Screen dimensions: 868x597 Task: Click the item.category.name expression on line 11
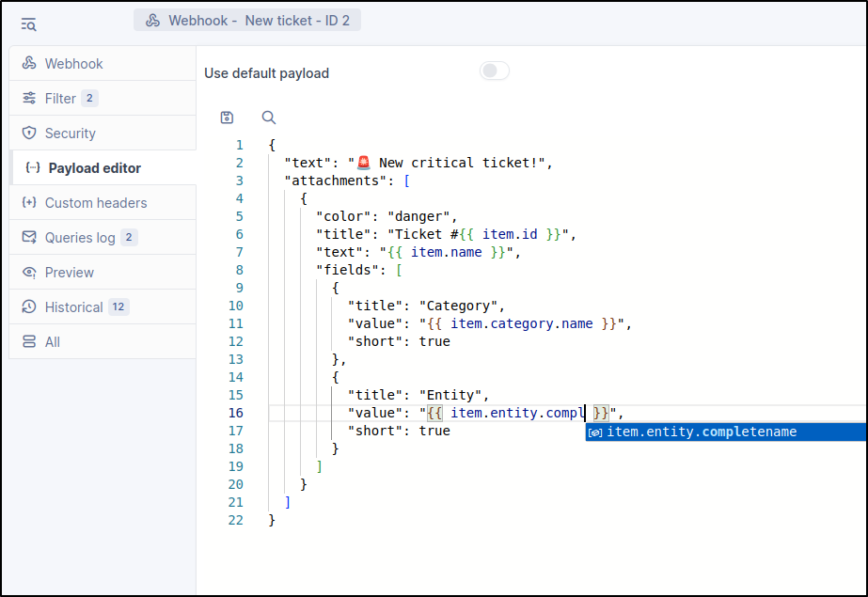click(522, 323)
